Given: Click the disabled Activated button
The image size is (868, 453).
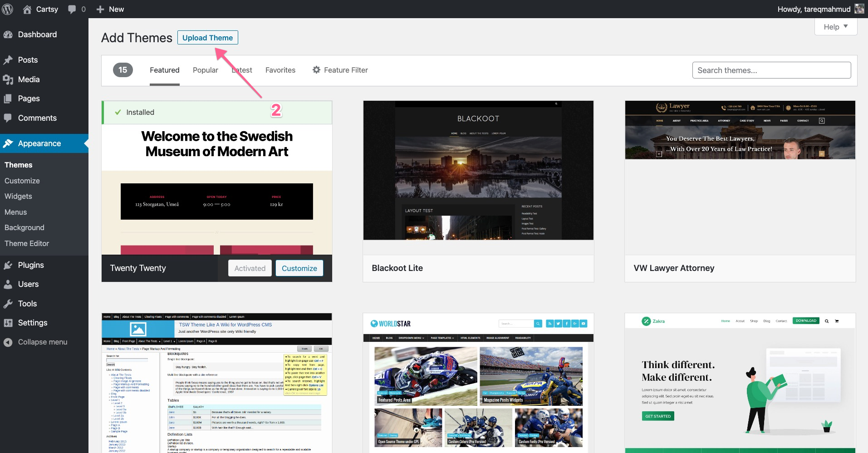Looking at the screenshot, I should (250, 268).
